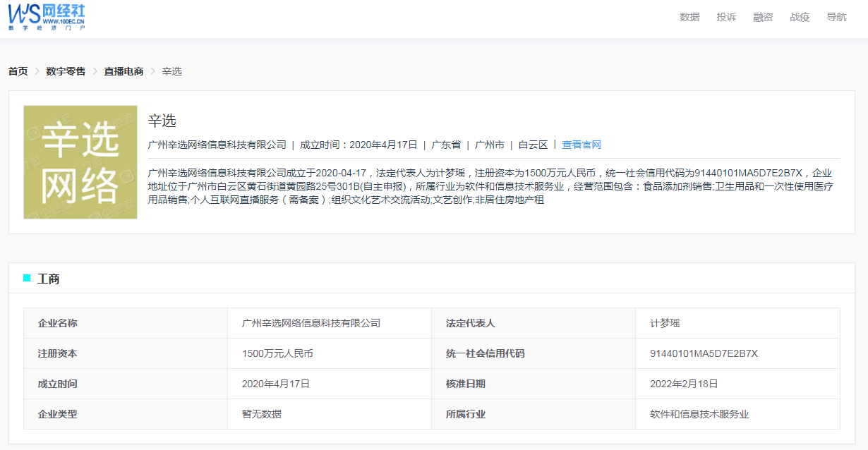The width and height of the screenshot is (868, 450).
Task: Click the 工商 section heading
Action: (48, 279)
